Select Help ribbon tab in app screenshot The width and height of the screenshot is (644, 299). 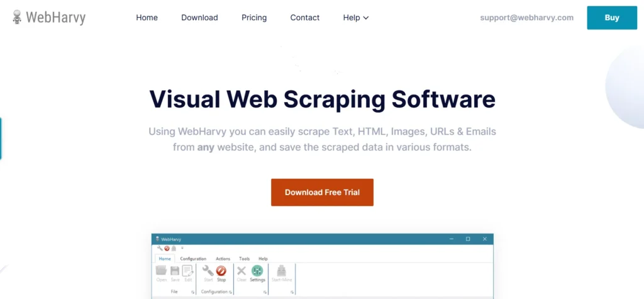click(x=264, y=259)
